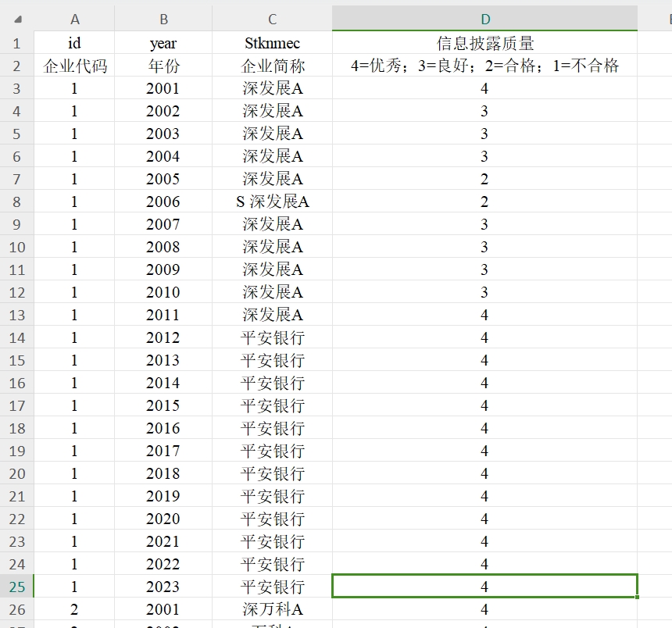Click the '信息披露质量' cell

click(x=484, y=43)
